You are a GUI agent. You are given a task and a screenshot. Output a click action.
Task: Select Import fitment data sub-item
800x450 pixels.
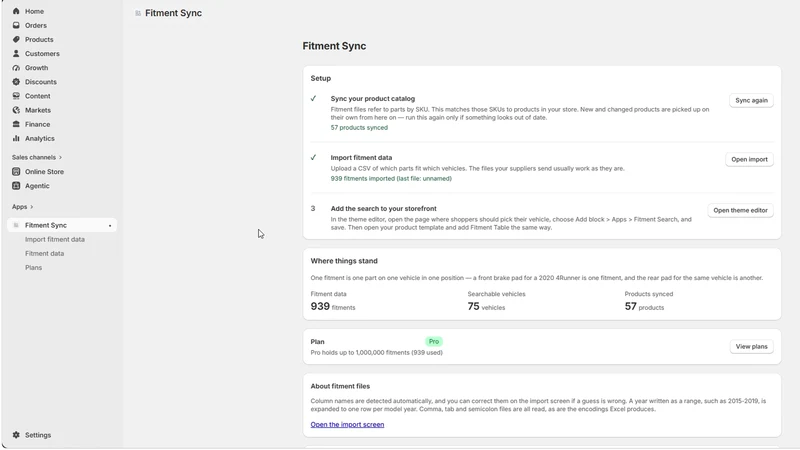[55, 239]
